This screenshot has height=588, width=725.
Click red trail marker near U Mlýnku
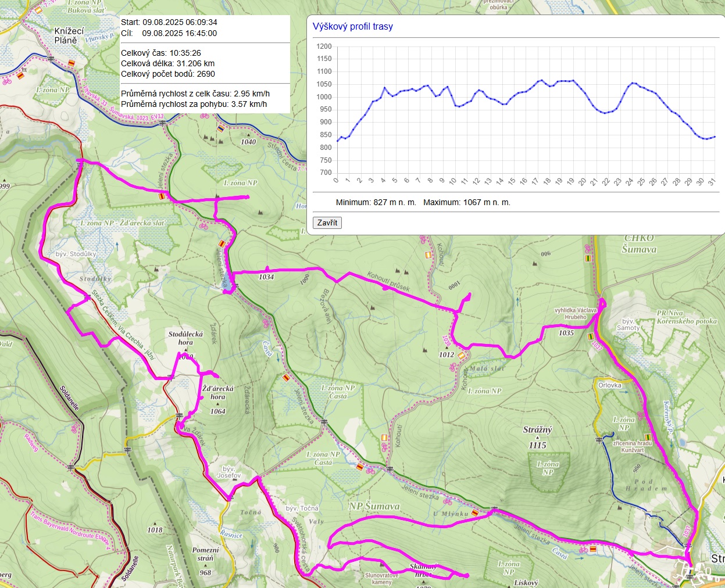(x=474, y=513)
